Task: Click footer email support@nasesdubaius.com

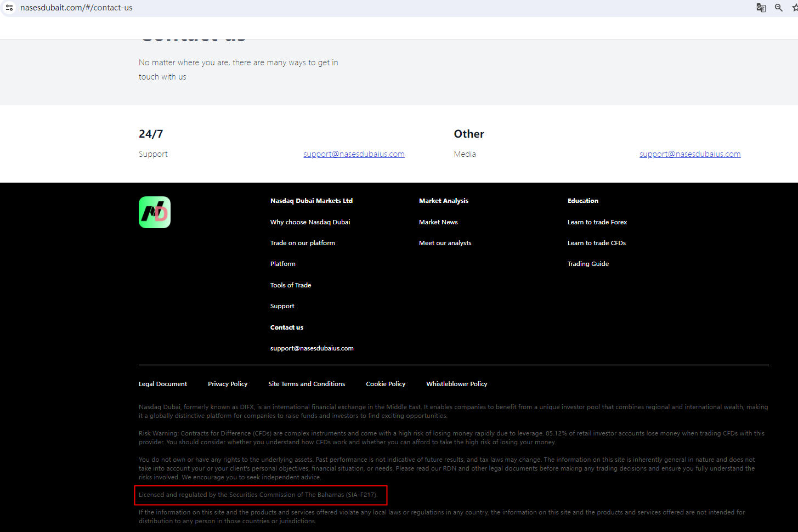Action: coord(312,348)
